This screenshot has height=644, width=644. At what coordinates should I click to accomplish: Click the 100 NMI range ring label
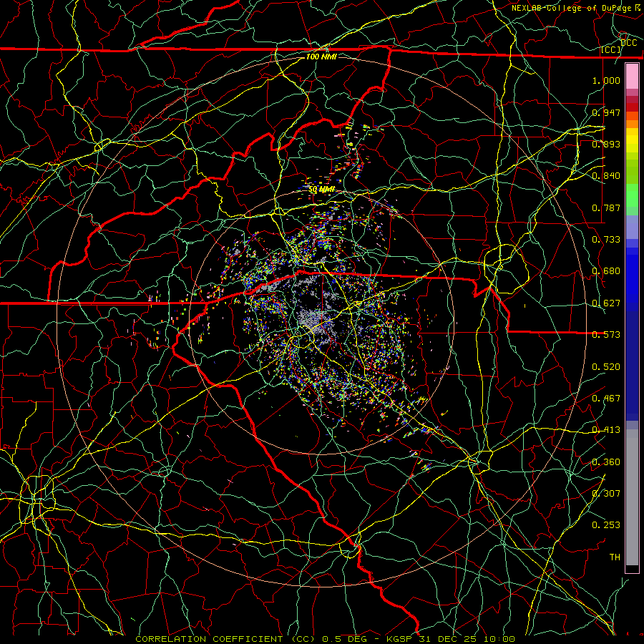click(x=321, y=57)
